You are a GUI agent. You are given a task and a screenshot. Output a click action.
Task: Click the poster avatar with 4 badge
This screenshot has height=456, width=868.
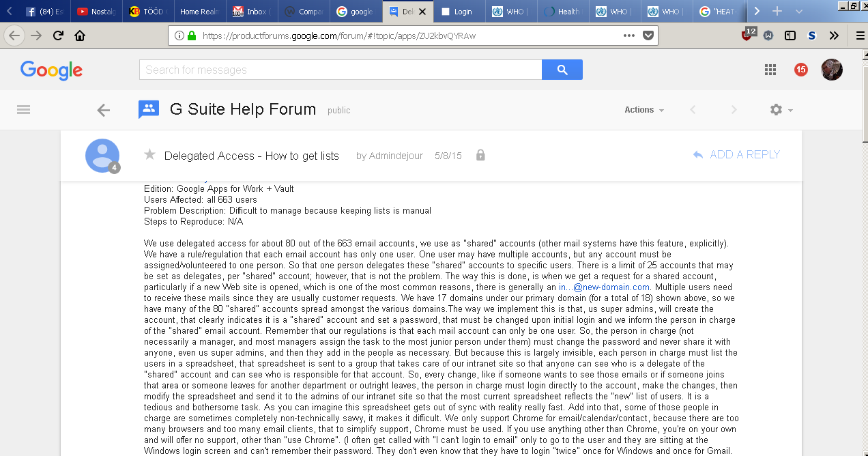[102, 156]
